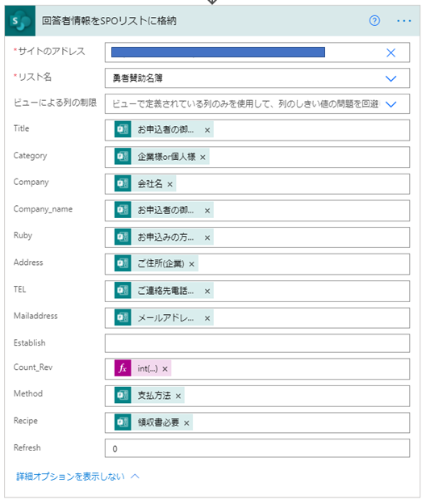Delete the int(...) expression from Count_Rev
The width and height of the screenshot is (426, 504).
coord(165,369)
